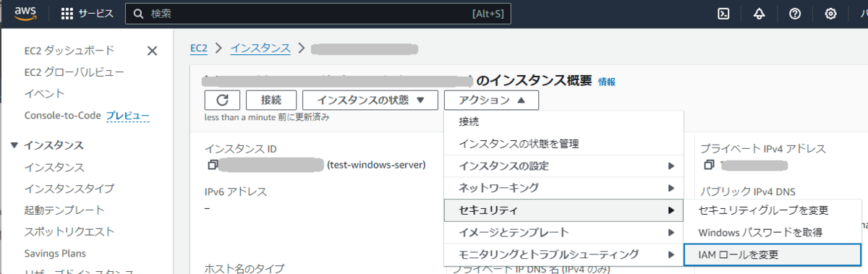Image resolution: width=868 pixels, height=274 pixels.
Task: Open Console-to-Code in sidebar
Action: point(63,116)
